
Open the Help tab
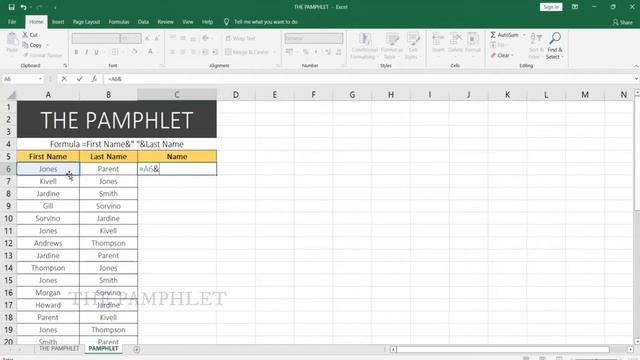coord(207,22)
